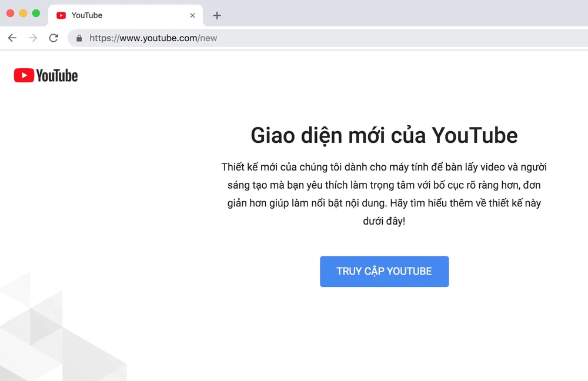
Task: Click the "/new" path in the URL
Action: (208, 38)
